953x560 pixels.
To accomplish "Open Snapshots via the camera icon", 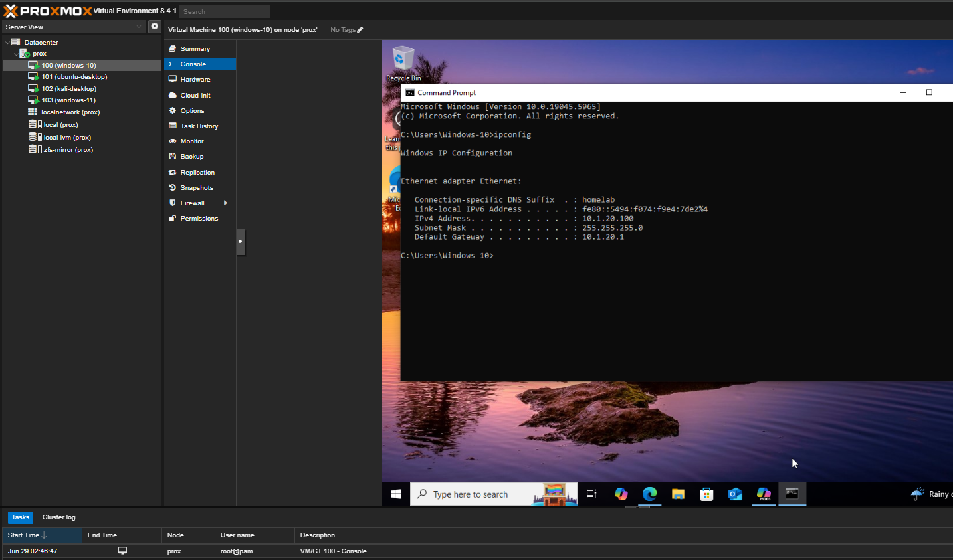I will coord(173,187).
